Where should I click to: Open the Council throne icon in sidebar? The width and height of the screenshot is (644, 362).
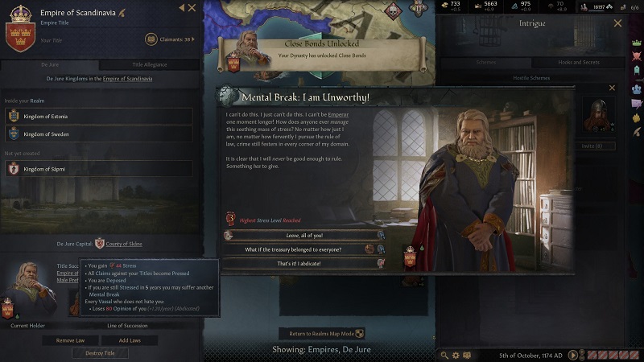(636, 71)
